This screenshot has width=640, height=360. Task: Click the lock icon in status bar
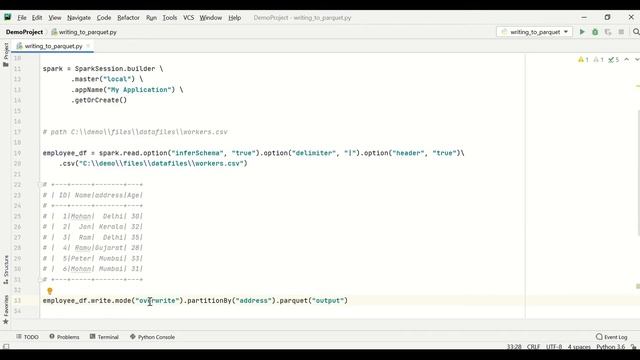pos(633,347)
